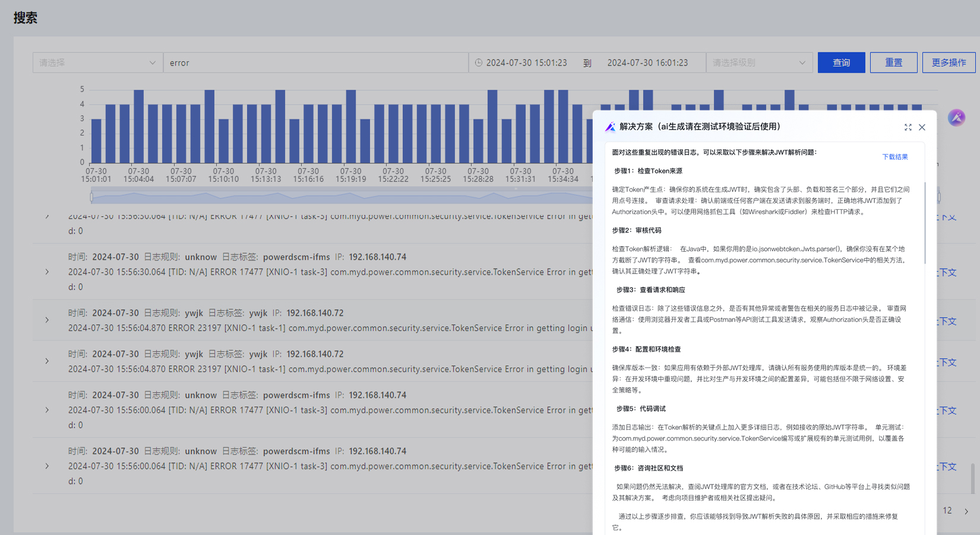Viewport: 980px width, 535px height.
Task: Click the AI logo beside 解决方案 title
Action: (x=610, y=127)
